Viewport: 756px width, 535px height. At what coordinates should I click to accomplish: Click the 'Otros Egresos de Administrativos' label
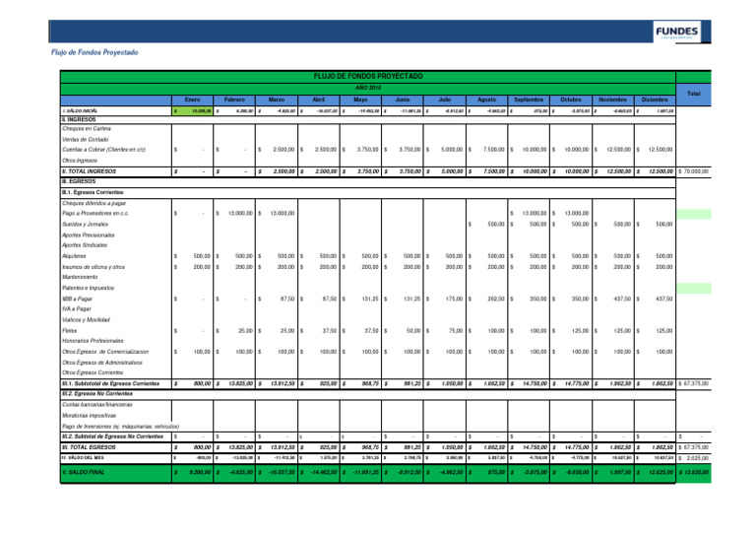click(x=102, y=363)
